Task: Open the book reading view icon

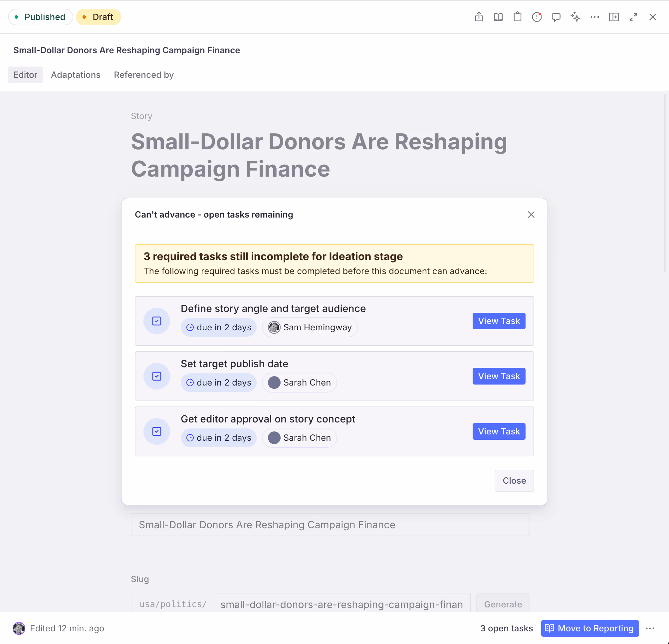Action: pos(498,17)
